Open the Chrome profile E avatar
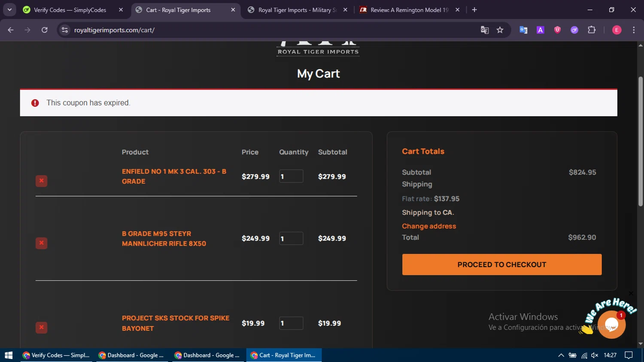644x362 pixels. (617, 30)
